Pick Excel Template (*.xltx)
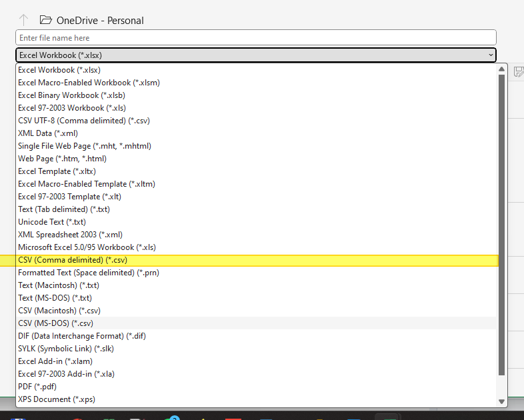524x420 pixels. [x=257, y=171]
